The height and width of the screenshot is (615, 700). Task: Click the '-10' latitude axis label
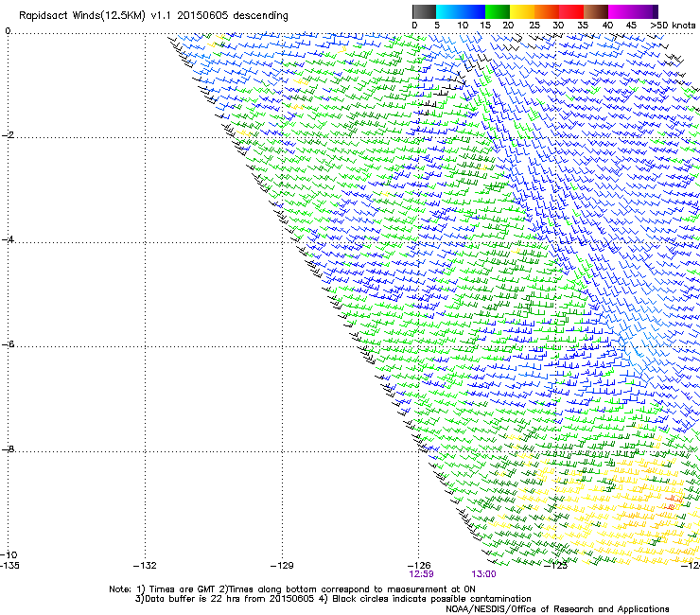[9, 554]
